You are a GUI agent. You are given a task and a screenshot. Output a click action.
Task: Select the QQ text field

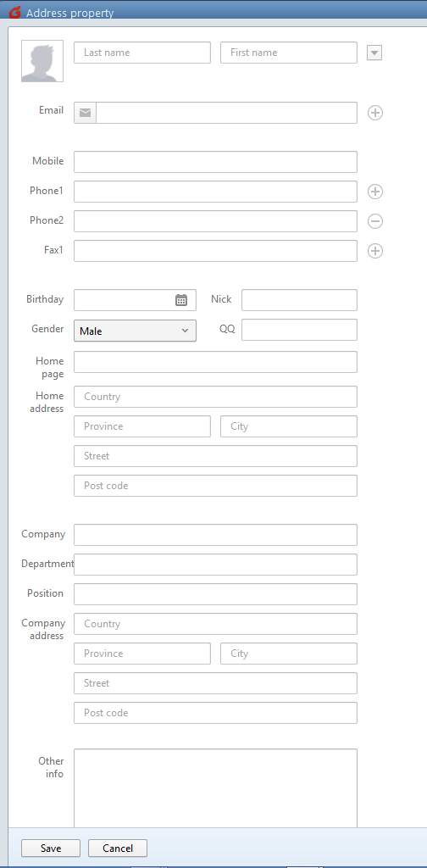point(299,330)
